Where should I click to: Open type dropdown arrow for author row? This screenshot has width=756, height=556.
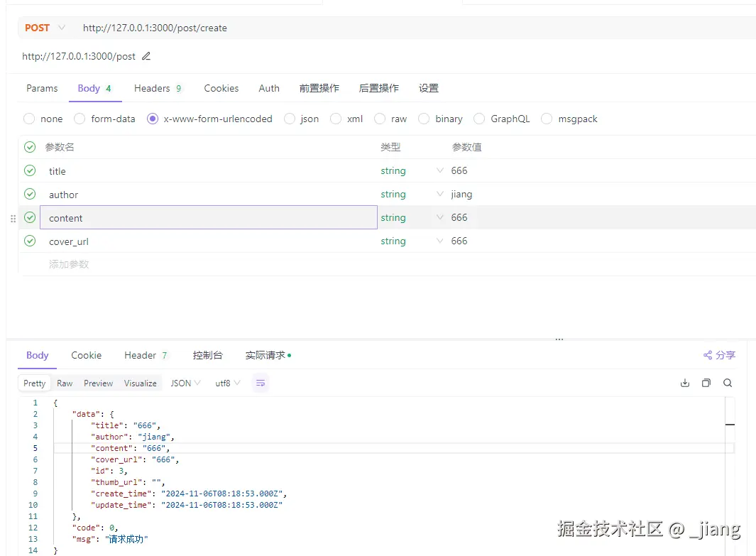point(439,194)
